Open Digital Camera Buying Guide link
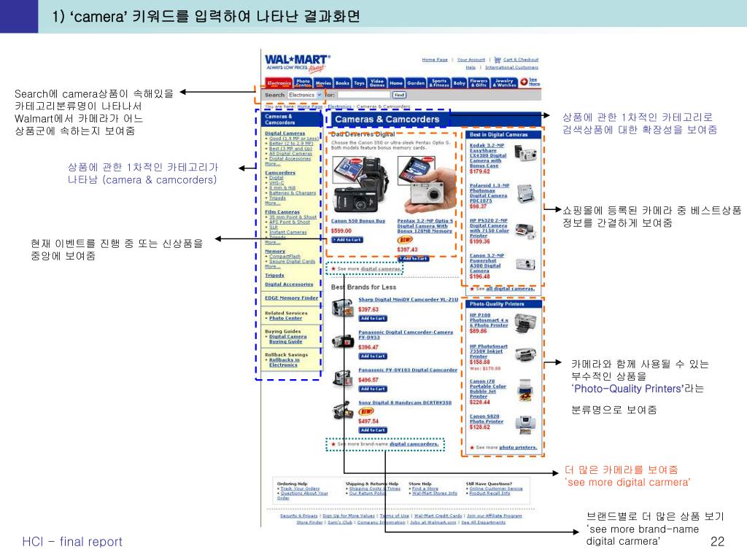This screenshot has width=747, height=560. (287, 339)
